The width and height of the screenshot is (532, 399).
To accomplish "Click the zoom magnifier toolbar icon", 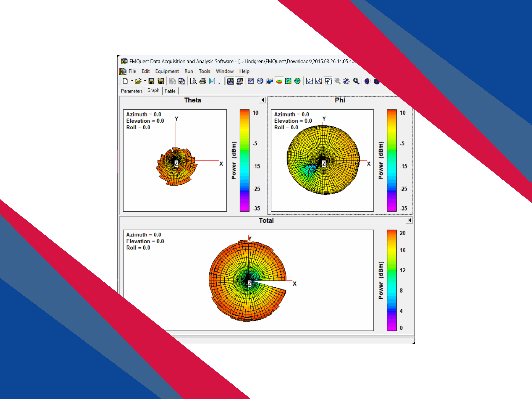I will point(356,81).
